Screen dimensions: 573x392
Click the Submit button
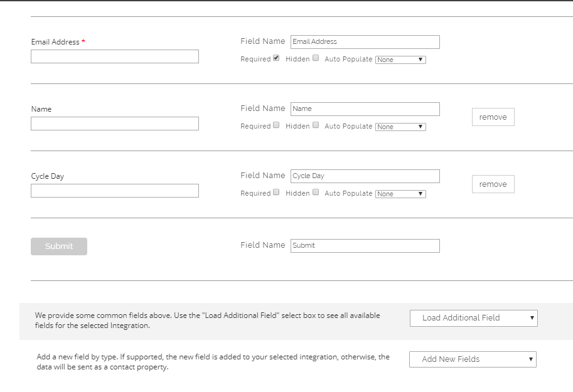58,246
